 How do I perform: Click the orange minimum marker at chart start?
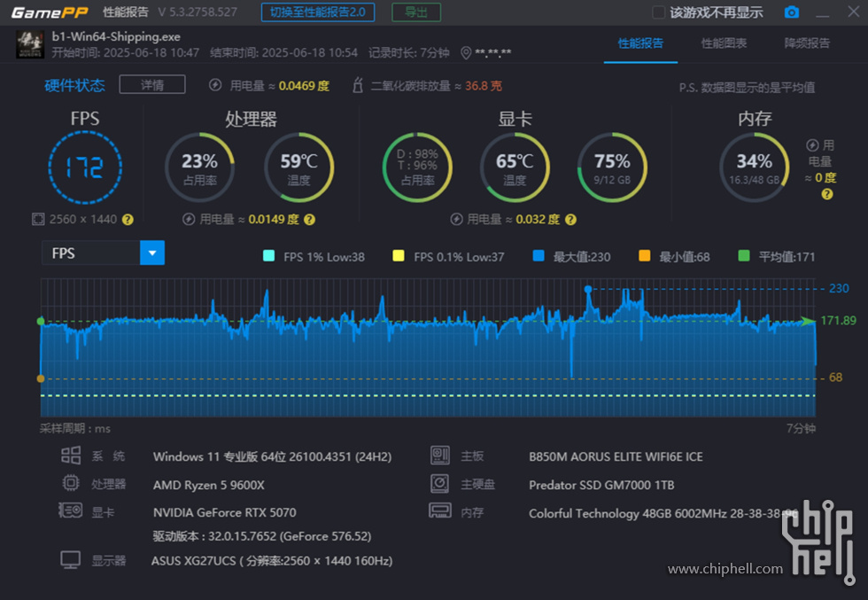pos(41,378)
